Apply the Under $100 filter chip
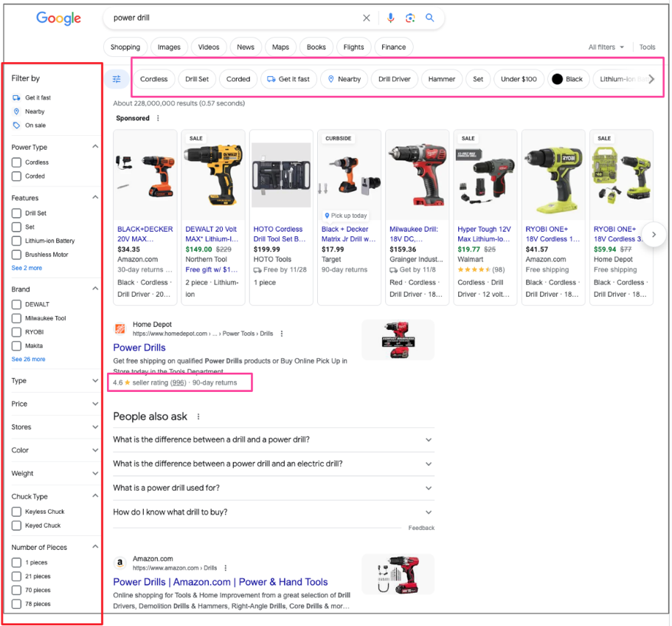 (x=519, y=79)
